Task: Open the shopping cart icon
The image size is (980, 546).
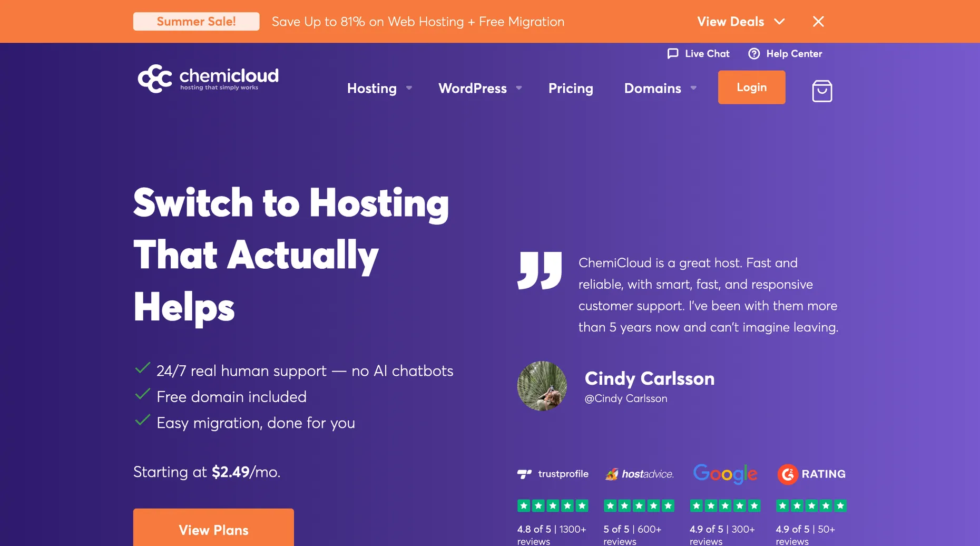Action: point(822,91)
